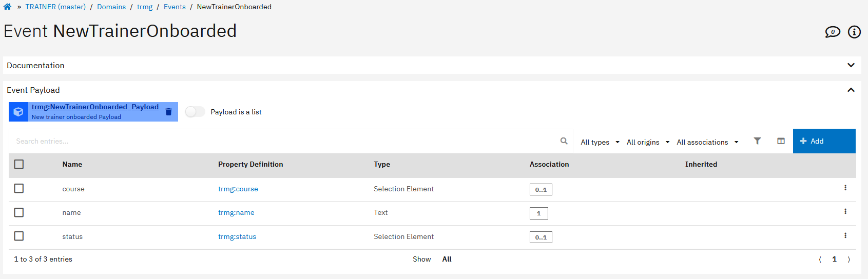Toggle the Payload is a list switch
Image resolution: width=868 pixels, height=279 pixels.
click(195, 112)
